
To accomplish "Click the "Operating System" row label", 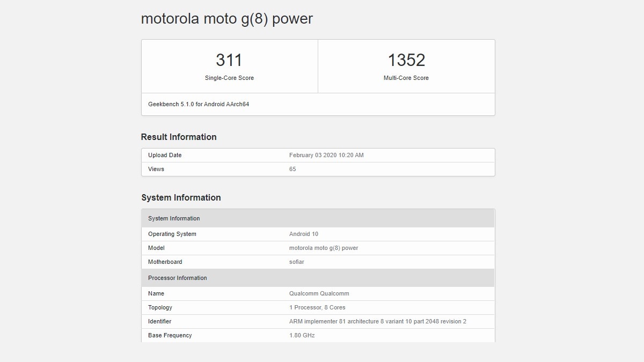I will (172, 234).
